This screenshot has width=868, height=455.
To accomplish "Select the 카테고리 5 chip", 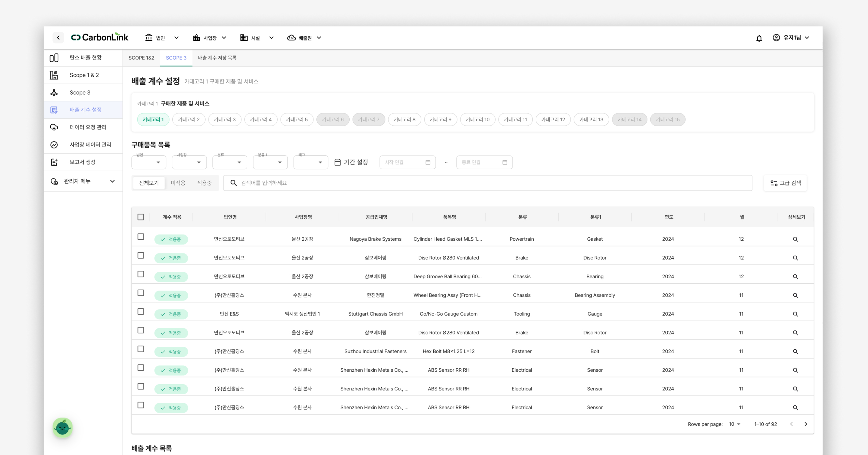I will tap(297, 119).
